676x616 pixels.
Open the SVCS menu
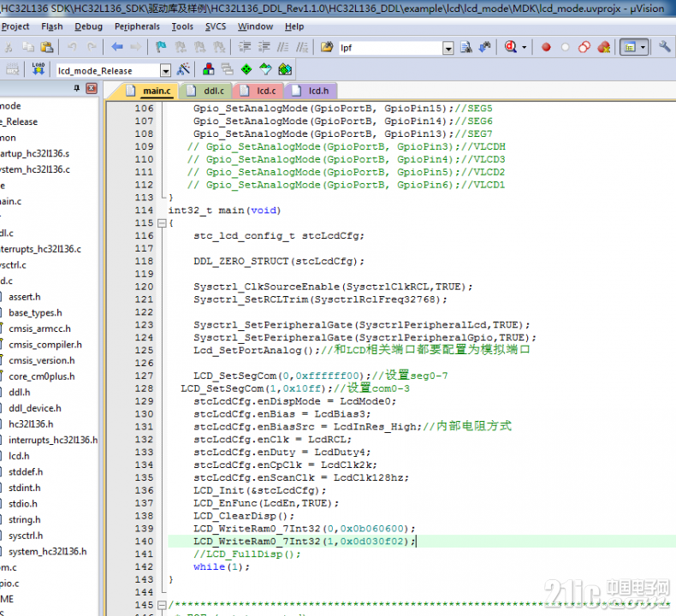tap(216, 27)
